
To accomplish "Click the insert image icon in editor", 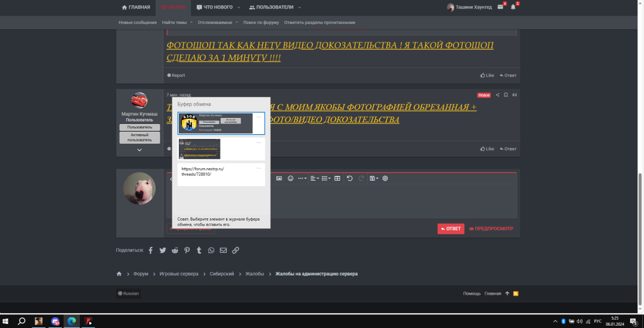I will pos(278,178).
